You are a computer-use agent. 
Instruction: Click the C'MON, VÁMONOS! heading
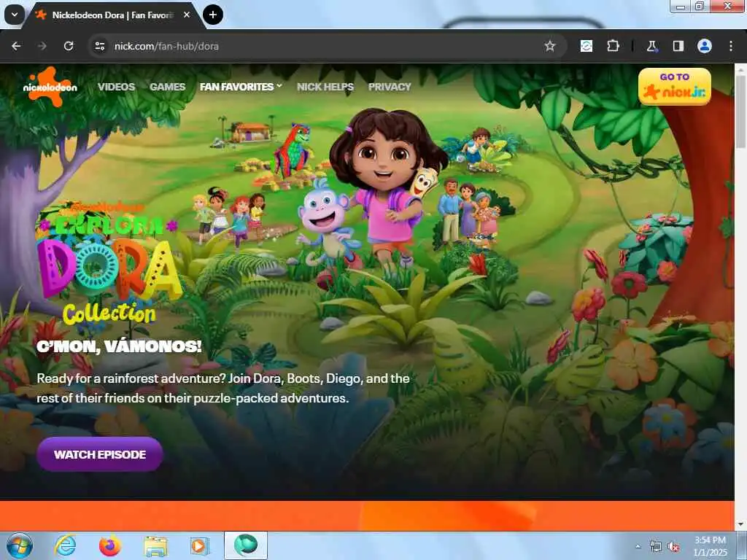[119, 346]
